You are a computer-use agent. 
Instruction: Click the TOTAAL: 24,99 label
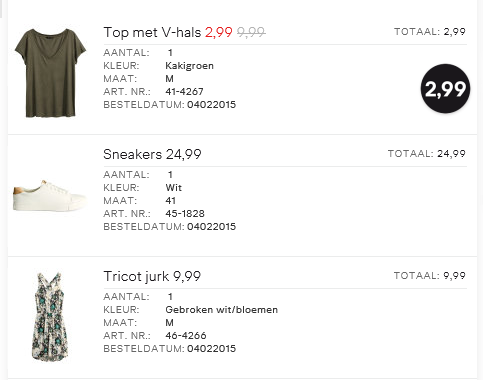[x=427, y=154]
